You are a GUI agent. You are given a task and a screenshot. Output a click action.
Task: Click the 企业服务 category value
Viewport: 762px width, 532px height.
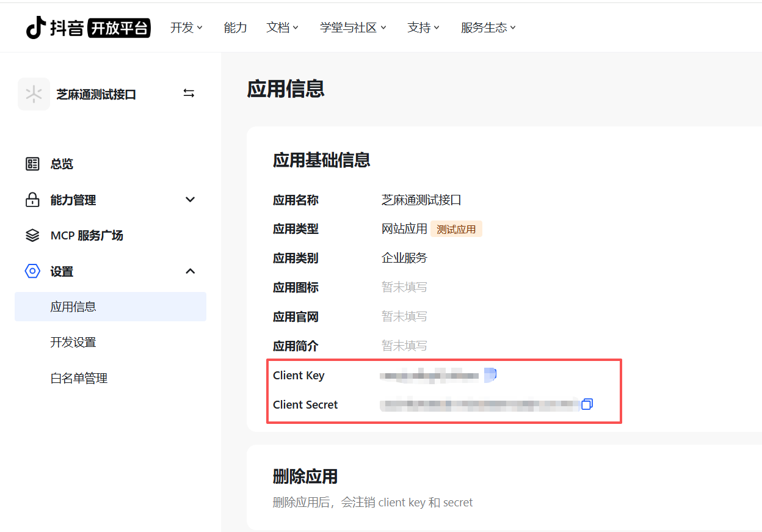[x=404, y=258]
